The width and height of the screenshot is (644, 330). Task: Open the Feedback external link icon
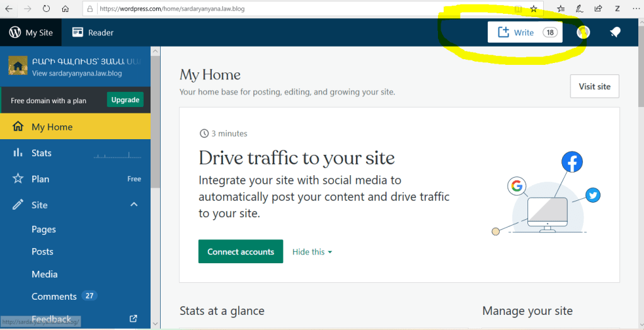point(133,319)
